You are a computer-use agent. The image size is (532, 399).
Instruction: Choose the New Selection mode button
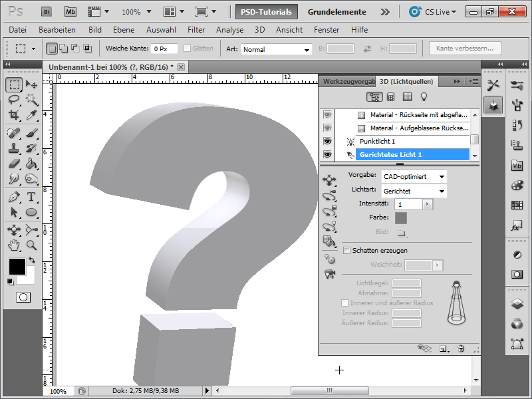pyautogui.click(x=52, y=49)
